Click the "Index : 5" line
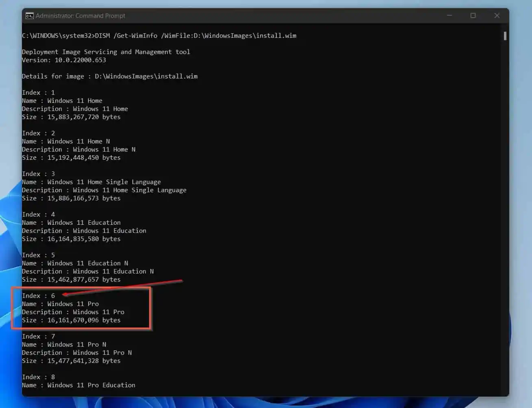 tap(38, 255)
